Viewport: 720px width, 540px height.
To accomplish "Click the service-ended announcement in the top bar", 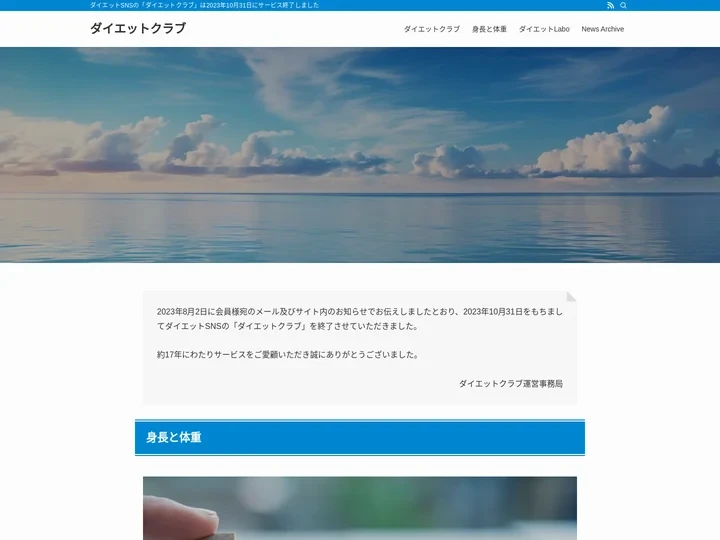I will 204,5.
